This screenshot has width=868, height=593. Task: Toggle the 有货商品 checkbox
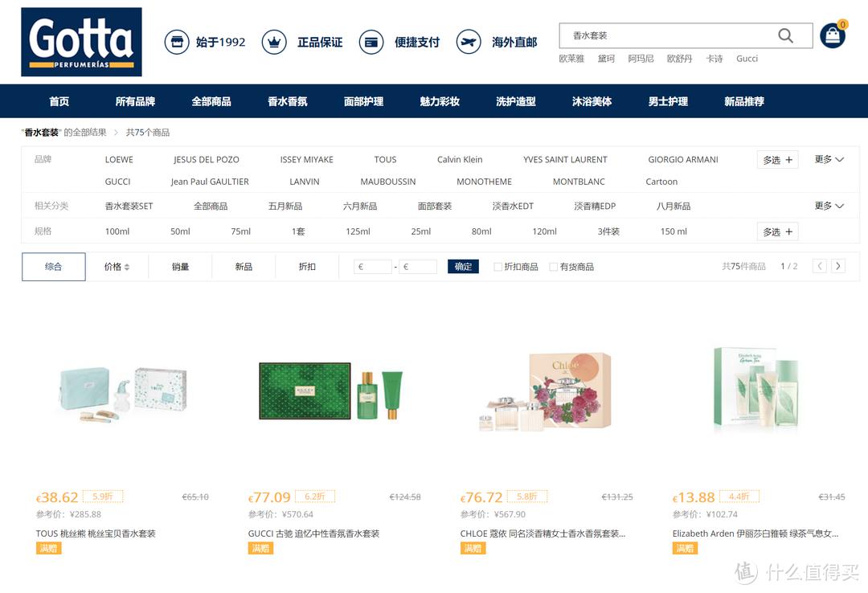point(553,267)
